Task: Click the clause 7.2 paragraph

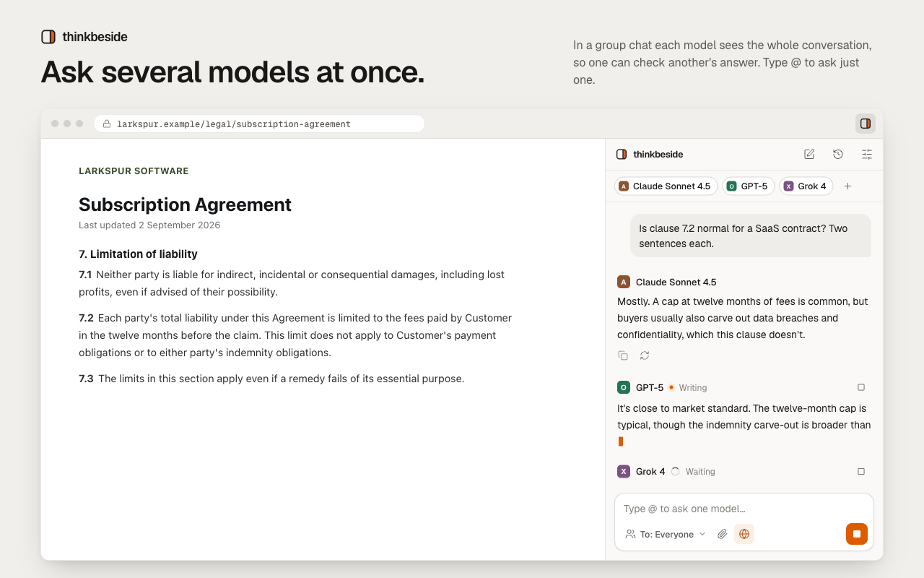Action: (x=295, y=335)
